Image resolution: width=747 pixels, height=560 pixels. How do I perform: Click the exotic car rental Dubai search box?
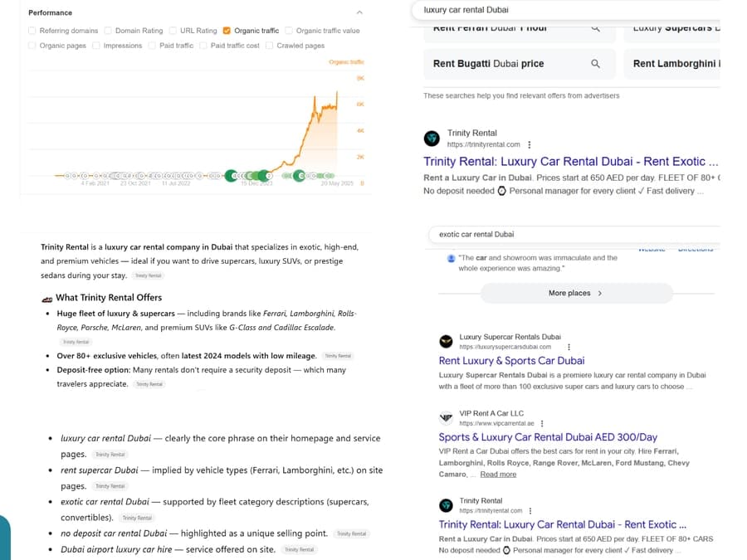[574, 234]
